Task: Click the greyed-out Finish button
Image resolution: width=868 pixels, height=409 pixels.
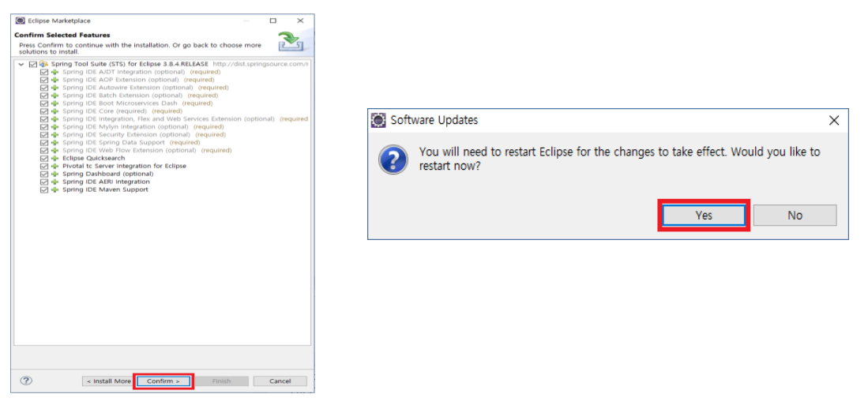Action: 221,381
